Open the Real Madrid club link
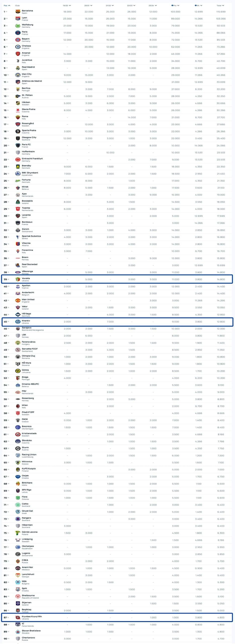Image resolution: width=235 pixels, height=644 pixels. 28,67
